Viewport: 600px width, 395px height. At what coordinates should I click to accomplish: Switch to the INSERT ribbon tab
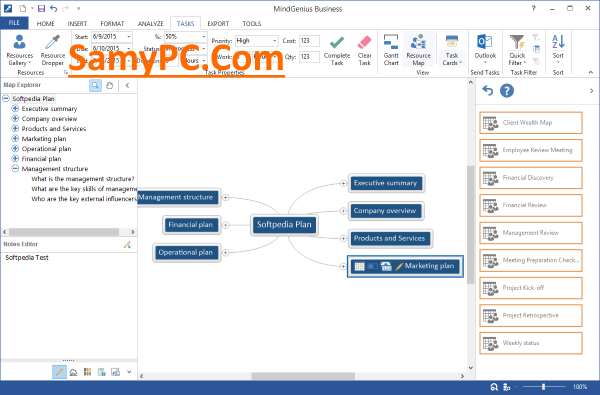[x=77, y=24]
